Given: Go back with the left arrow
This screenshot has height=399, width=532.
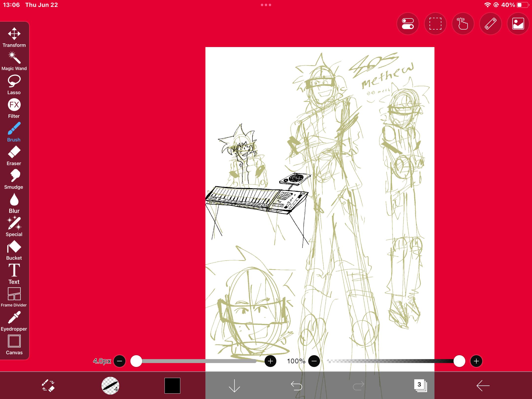Looking at the screenshot, I should click(x=483, y=386).
